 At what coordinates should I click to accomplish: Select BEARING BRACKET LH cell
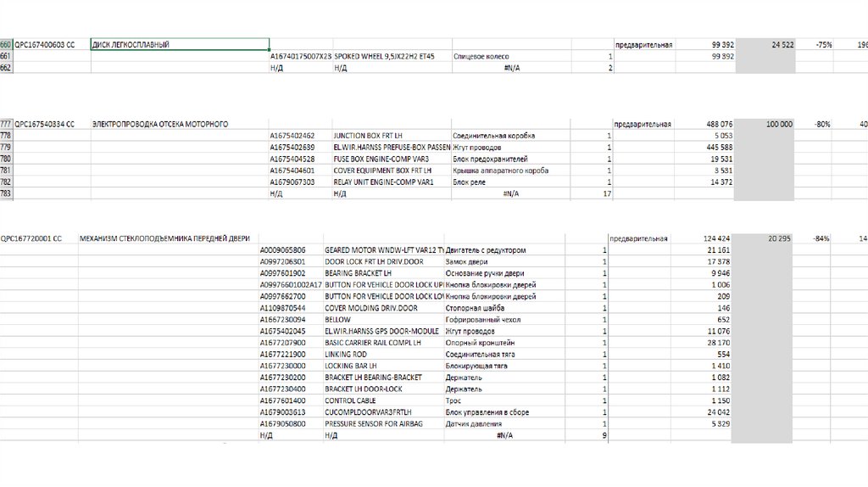(x=384, y=273)
